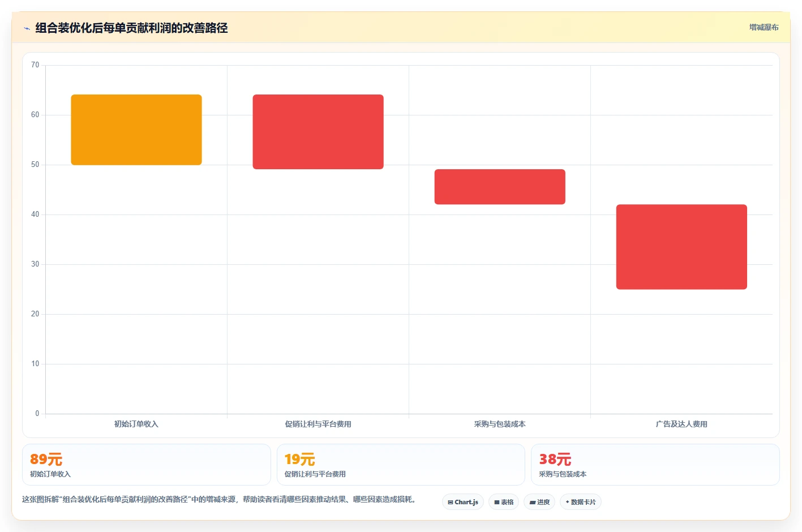Open the 89元 初始订单收入 card
This screenshot has height=532, width=802.
[x=147, y=465]
